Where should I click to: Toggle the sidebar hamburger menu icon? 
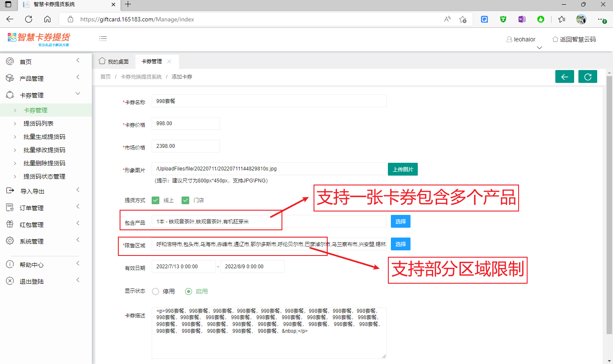(103, 38)
